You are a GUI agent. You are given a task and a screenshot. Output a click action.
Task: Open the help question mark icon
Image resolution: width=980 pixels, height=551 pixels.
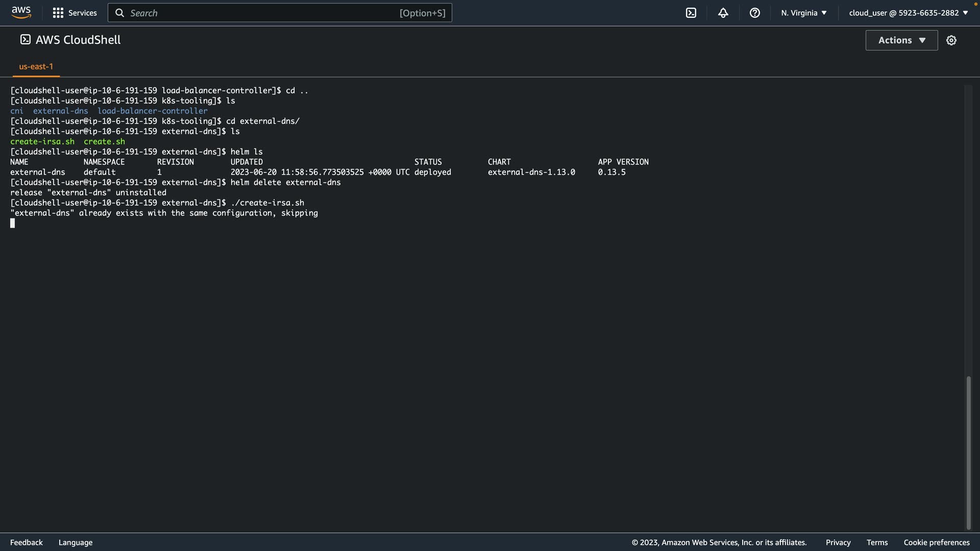[x=754, y=13]
